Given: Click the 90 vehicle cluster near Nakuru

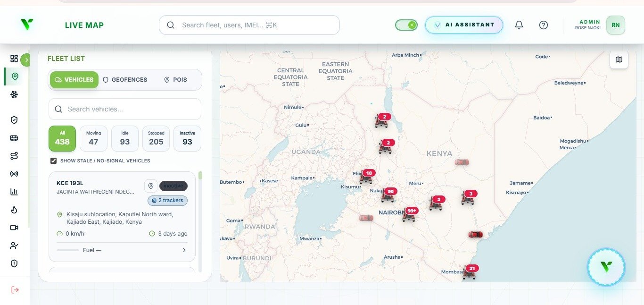Looking at the screenshot, I should 388,195.
